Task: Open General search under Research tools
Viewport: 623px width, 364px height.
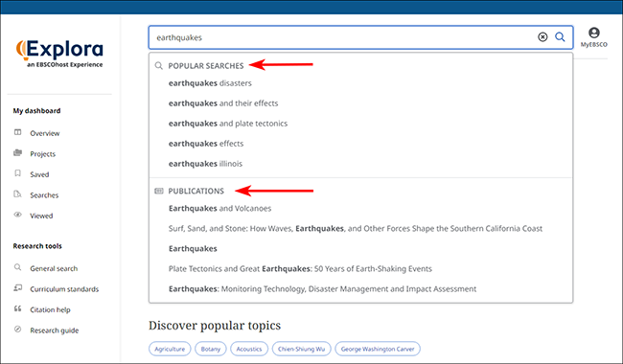Action: (54, 269)
